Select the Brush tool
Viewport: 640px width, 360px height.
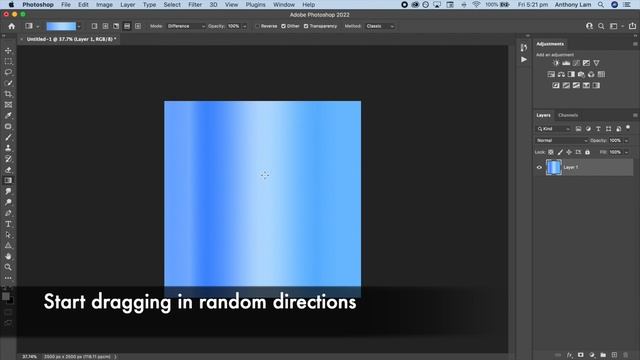point(8,137)
